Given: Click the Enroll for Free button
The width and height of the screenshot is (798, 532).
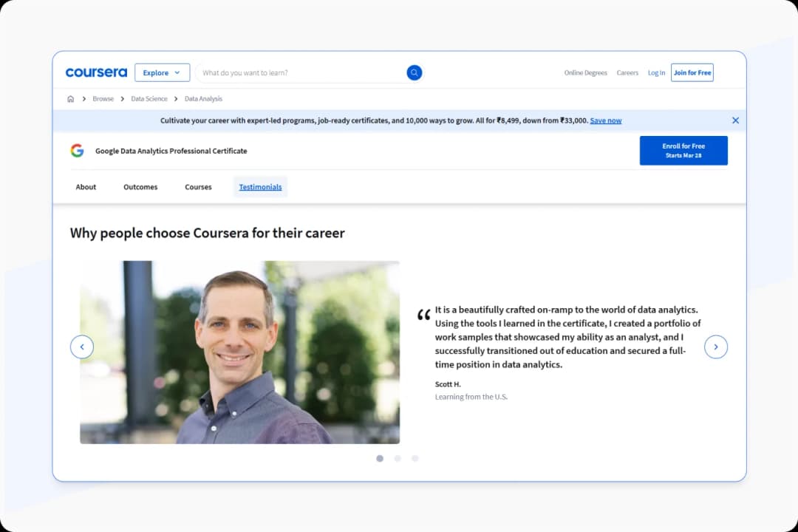Looking at the screenshot, I should click(x=683, y=150).
